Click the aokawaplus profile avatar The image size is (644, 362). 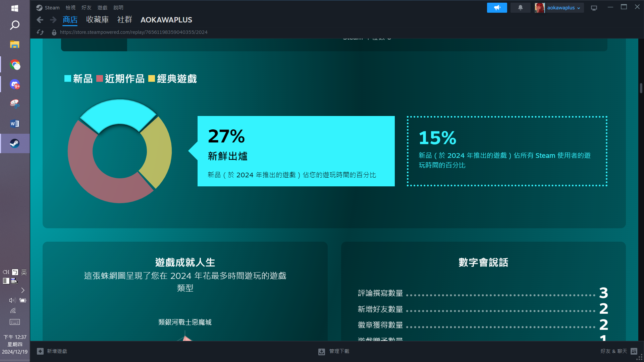coord(540,8)
